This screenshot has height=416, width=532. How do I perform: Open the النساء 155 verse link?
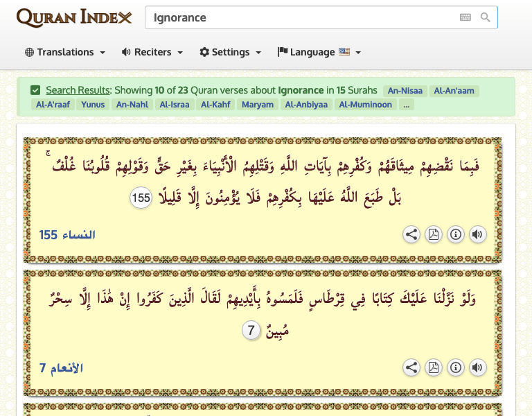67,234
